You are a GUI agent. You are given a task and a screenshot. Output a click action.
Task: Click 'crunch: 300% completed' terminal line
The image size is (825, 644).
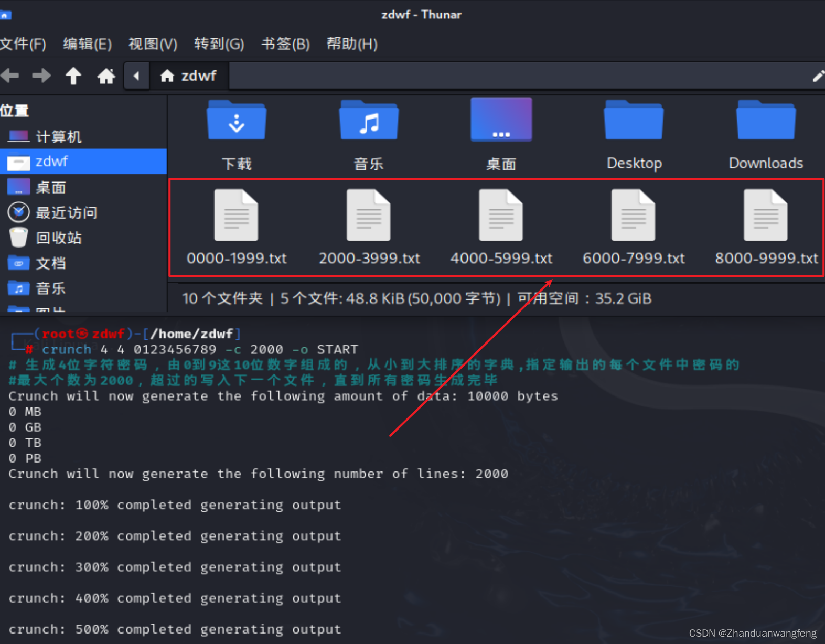[x=175, y=567]
